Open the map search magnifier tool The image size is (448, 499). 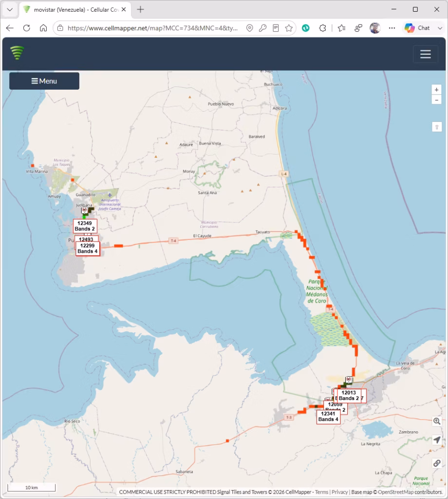coord(437,422)
